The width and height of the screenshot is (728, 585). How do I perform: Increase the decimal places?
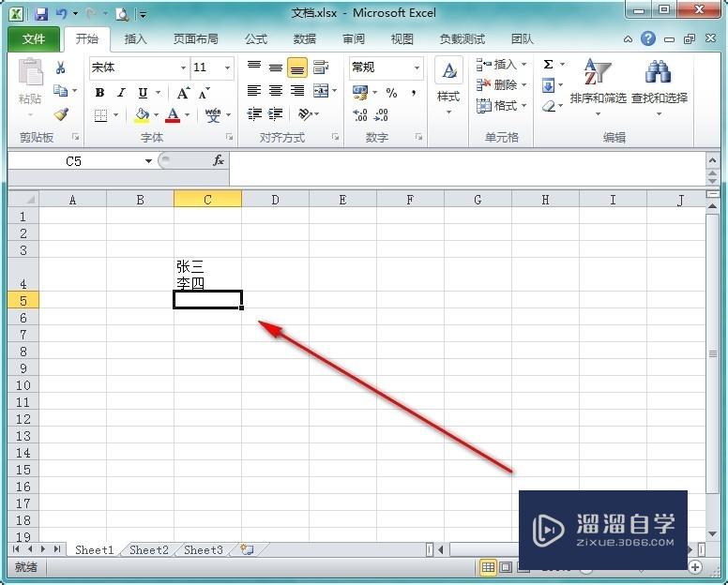coord(360,114)
